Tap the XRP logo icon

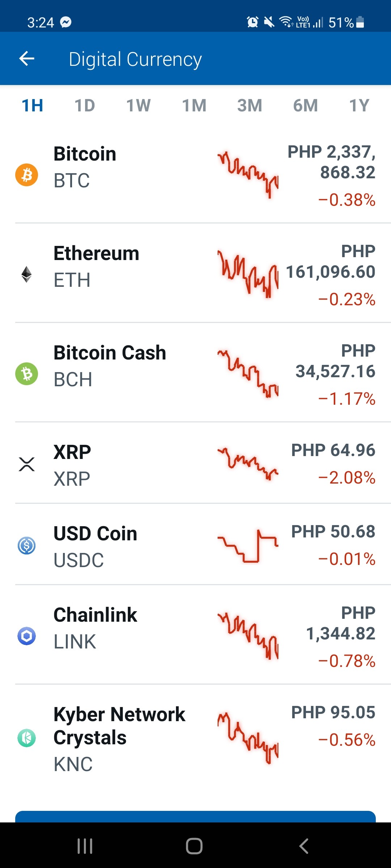pyautogui.click(x=26, y=464)
